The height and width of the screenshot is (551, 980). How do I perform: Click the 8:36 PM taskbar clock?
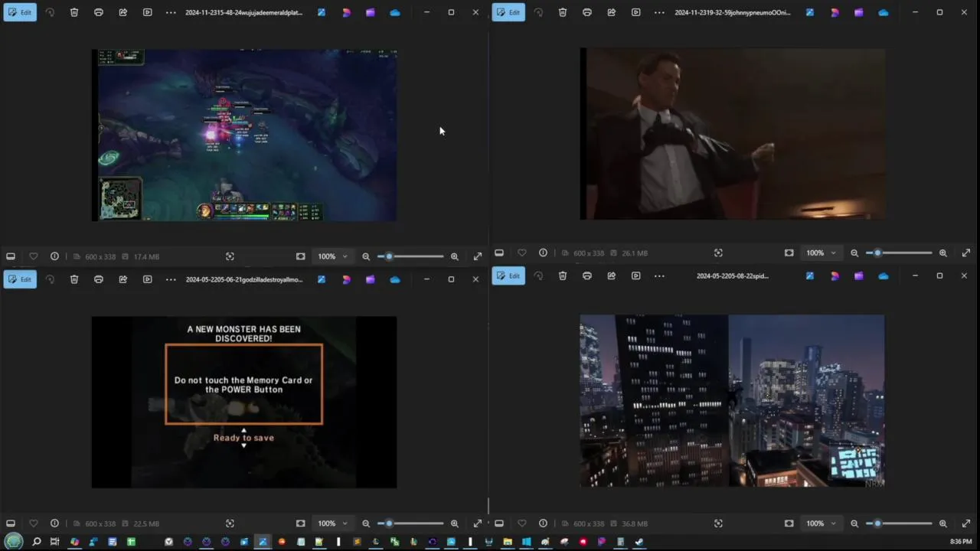pyautogui.click(x=961, y=542)
